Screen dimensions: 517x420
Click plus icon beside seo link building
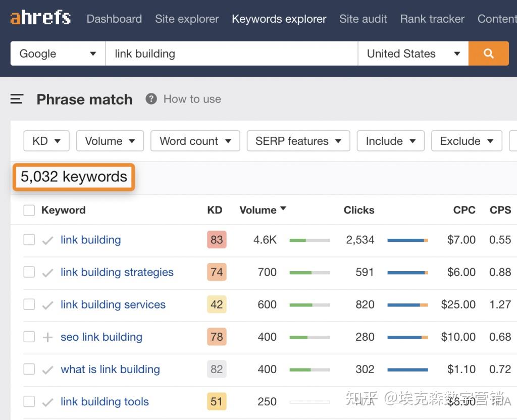click(x=48, y=337)
